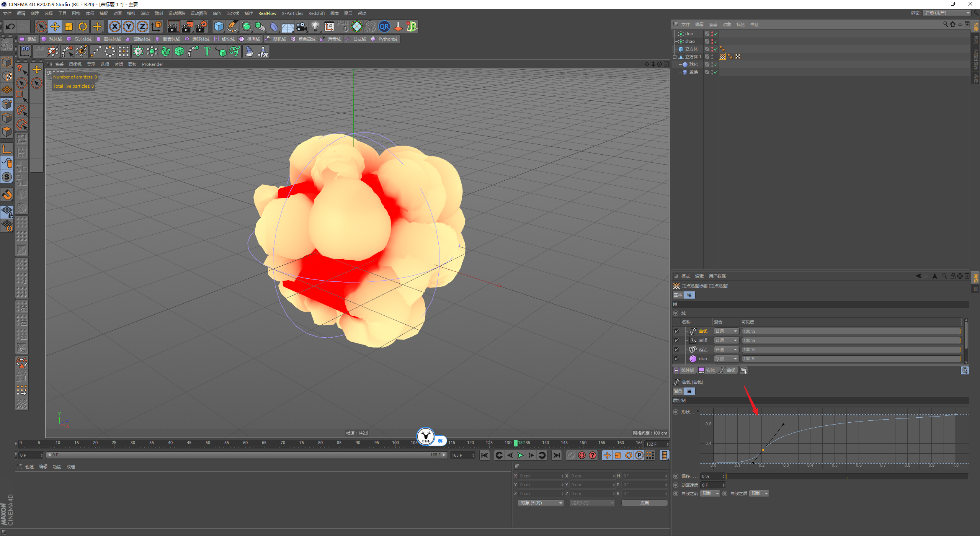
Task: Select the 球化 deformer object
Action: tap(693, 64)
